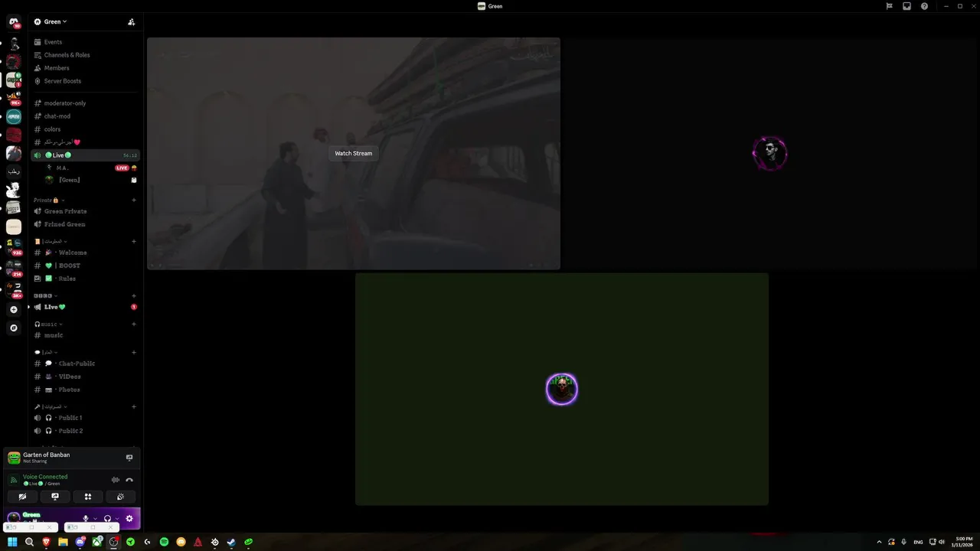Open Discover servers compass icon
This screenshot has width=980, height=551.
14,328
